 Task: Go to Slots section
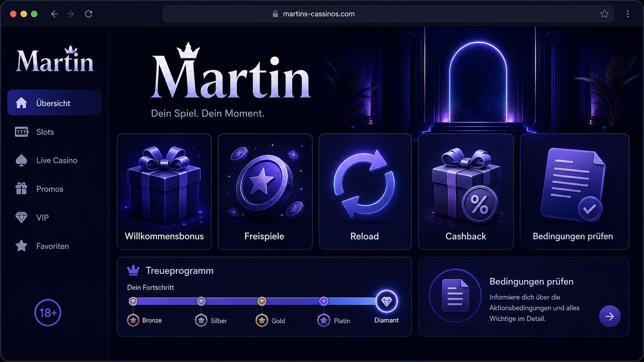tap(45, 132)
